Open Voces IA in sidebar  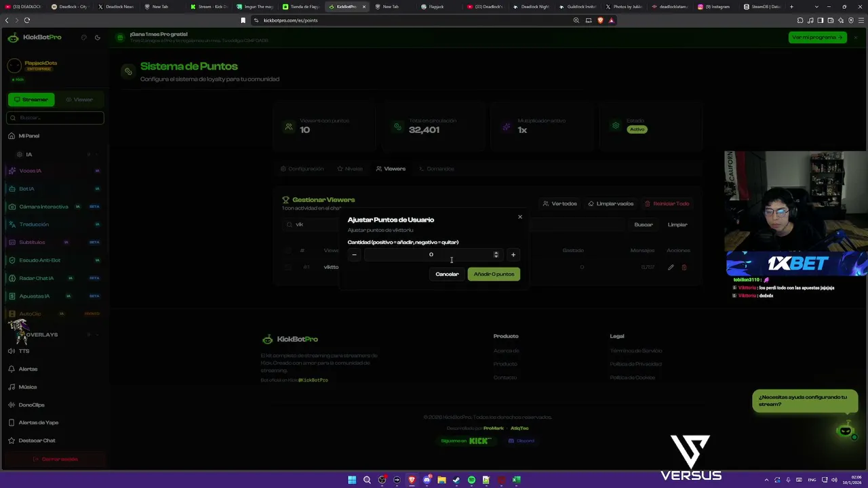(55, 171)
